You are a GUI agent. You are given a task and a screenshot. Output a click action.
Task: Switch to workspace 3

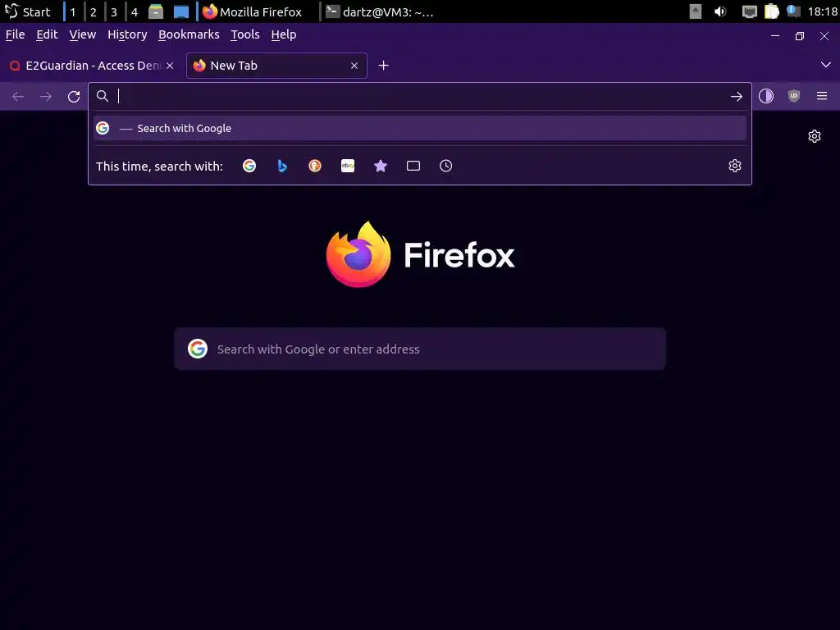(113, 11)
